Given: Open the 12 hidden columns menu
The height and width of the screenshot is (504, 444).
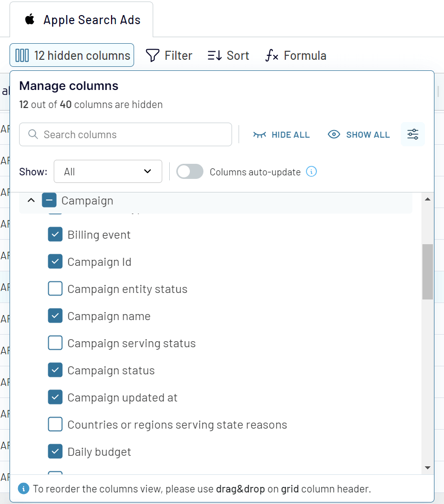Looking at the screenshot, I should 72,55.
